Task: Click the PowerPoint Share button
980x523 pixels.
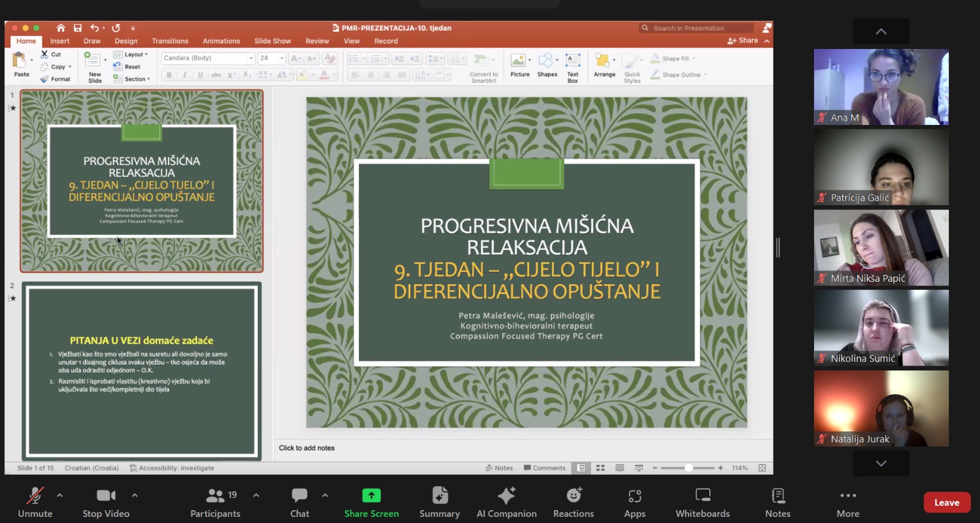Action: coord(743,40)
